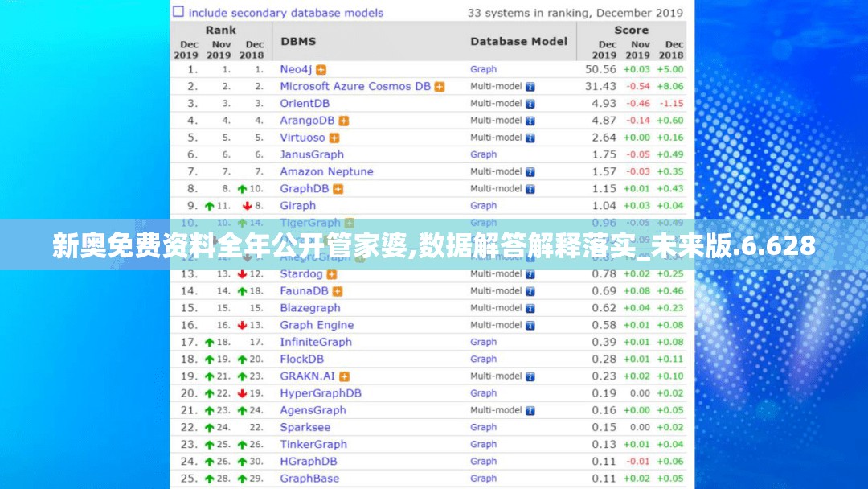Open the TinkerGraph link
The height and width of the screenshot is (489, 868).
point(313,444)
